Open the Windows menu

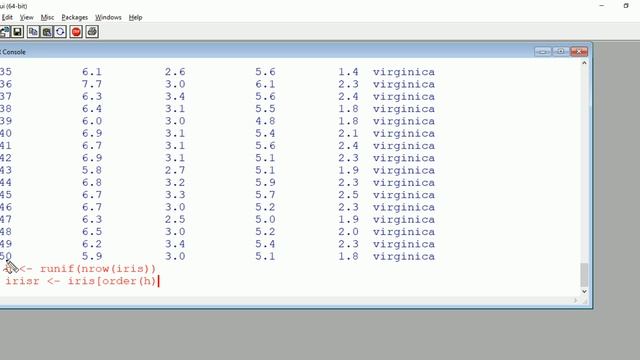point(108,17)
